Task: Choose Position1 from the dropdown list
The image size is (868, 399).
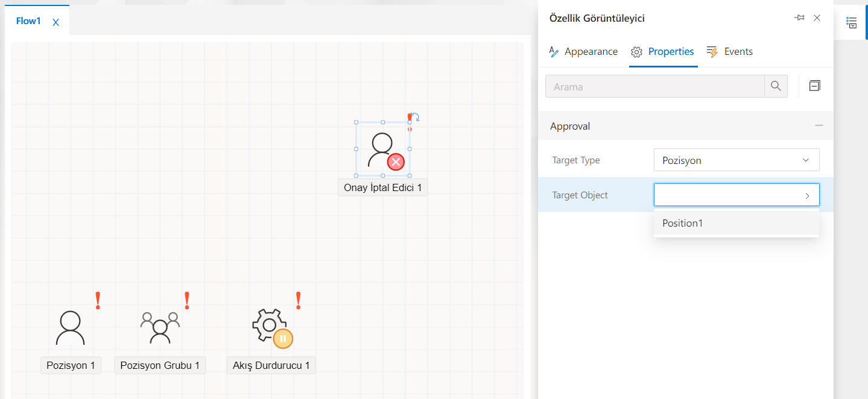Action: pos(683,223)
